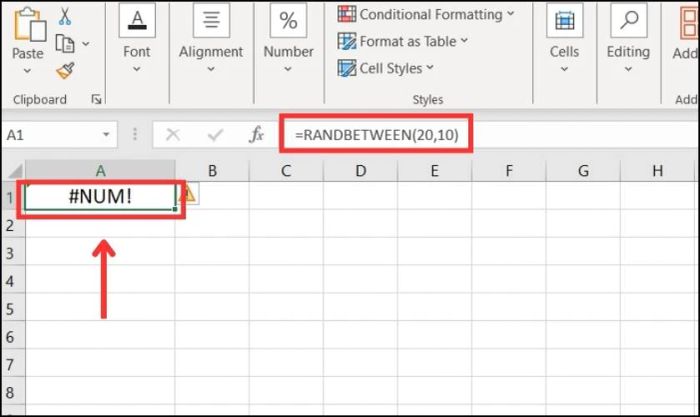Viewport: 700px width, 417px height.
Task: Open the Copy dropdown arrow
Action: 86,44
